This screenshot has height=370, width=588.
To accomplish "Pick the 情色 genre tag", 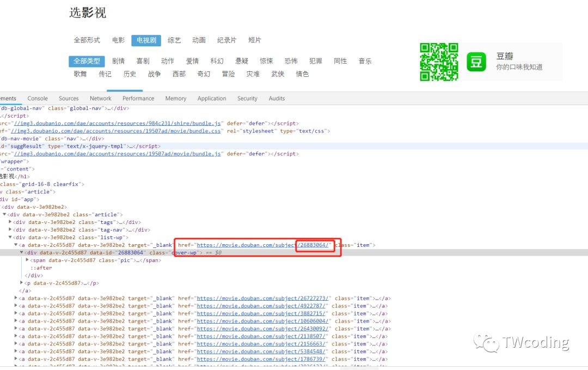I will click(x=302, y=74).
